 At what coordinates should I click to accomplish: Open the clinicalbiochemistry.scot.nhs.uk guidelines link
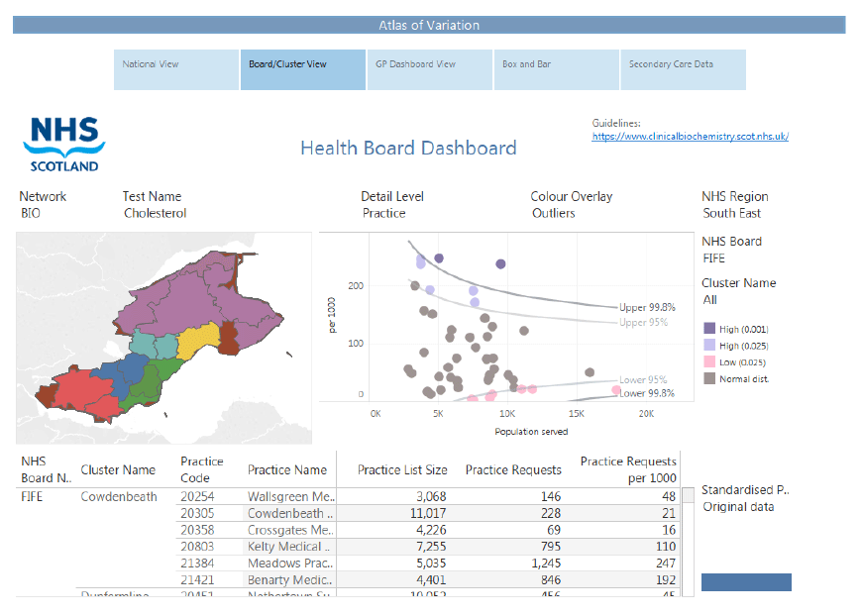(x=691, y=136)
